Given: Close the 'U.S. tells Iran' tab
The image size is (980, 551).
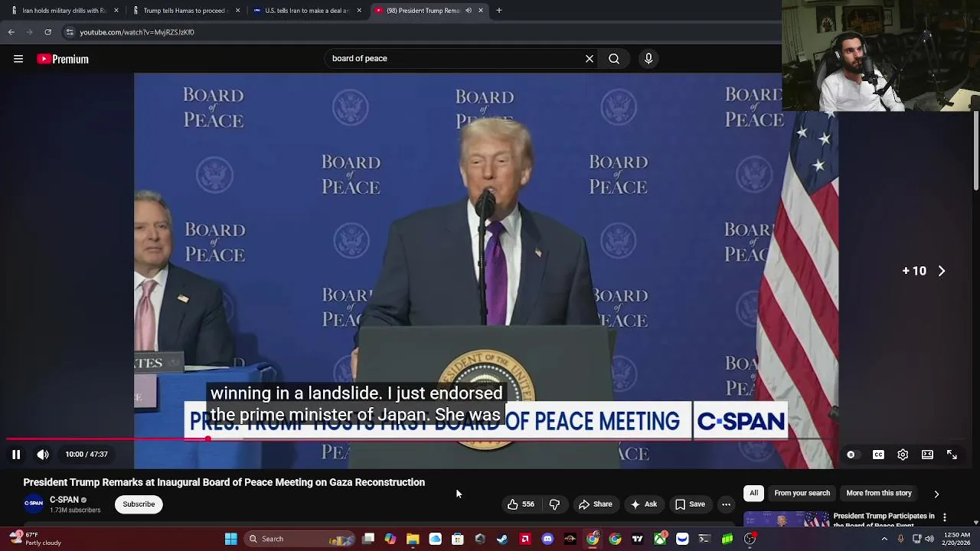Looking at the screenshot, I should [x=359, y=11].
